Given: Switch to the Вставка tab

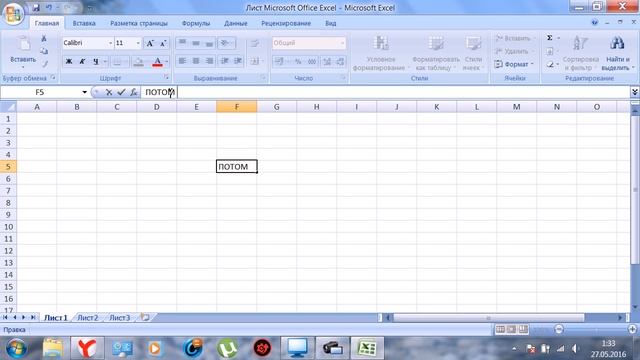Looking at the screenshot, I should 84,23.
